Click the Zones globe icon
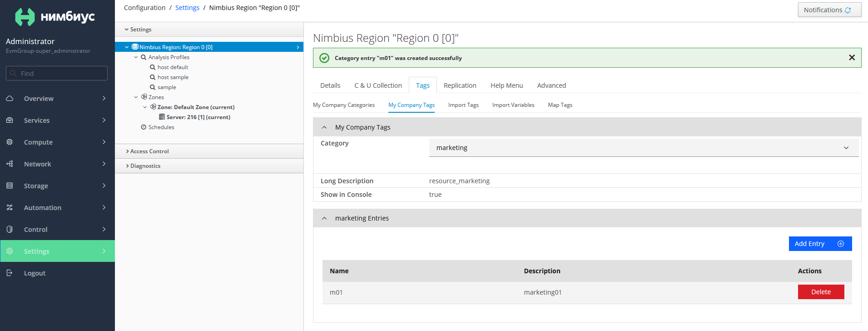This screenshot has width=868, height=331. click(144, 97)
